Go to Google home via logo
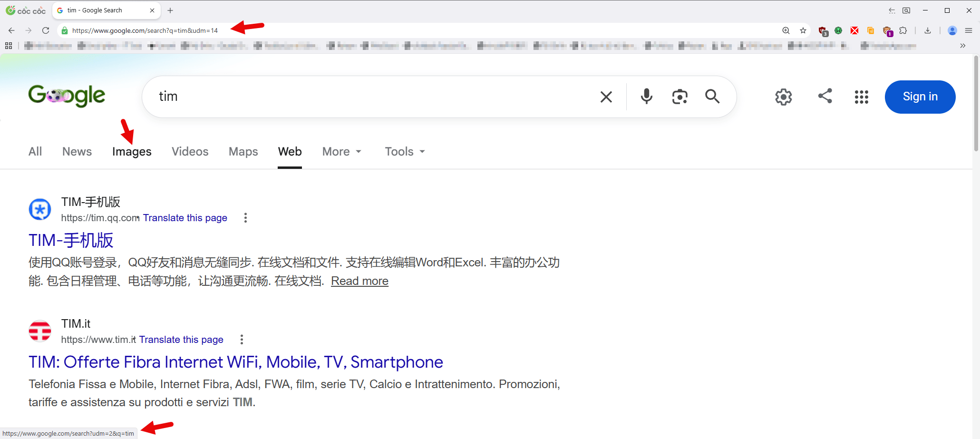The width and height of the screenshot is (980, 439). (67, 96)
